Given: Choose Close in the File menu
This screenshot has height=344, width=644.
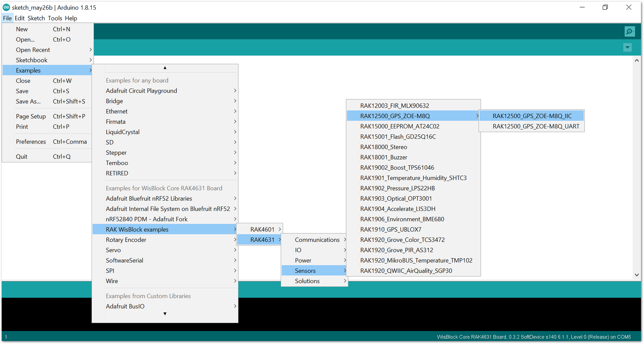Looking at the screenshot, I should click(47, 81).
